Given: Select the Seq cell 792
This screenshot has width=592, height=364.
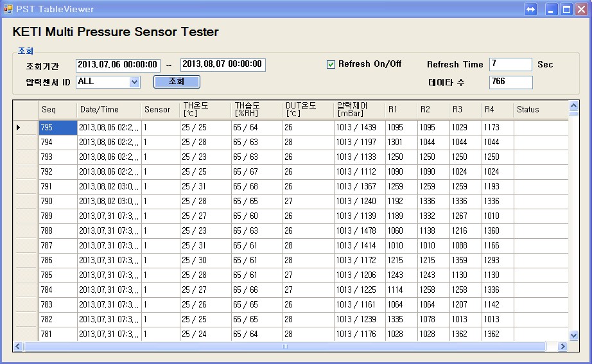Looking at the screenshot, I should click(58, 172).
